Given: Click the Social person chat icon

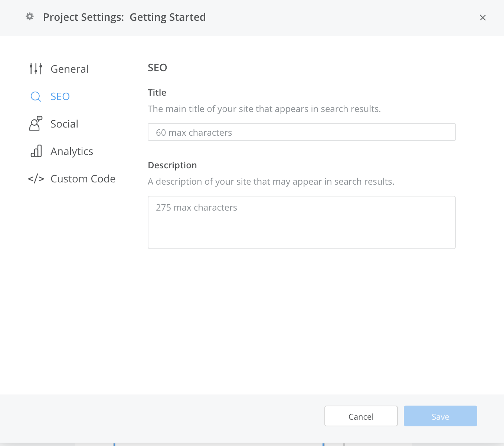Looking at the screenshot, I should tap(36, 124).
